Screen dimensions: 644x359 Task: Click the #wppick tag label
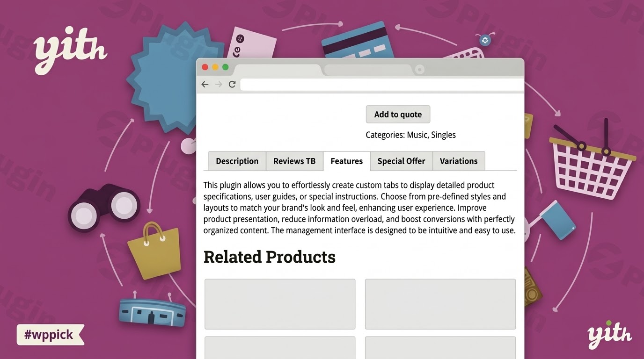[50, 335]
